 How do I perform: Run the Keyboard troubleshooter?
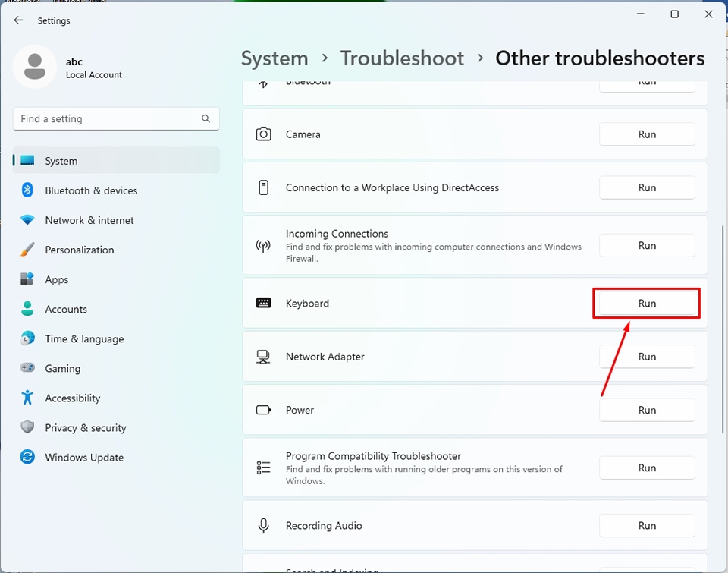[x=646, y=302]
